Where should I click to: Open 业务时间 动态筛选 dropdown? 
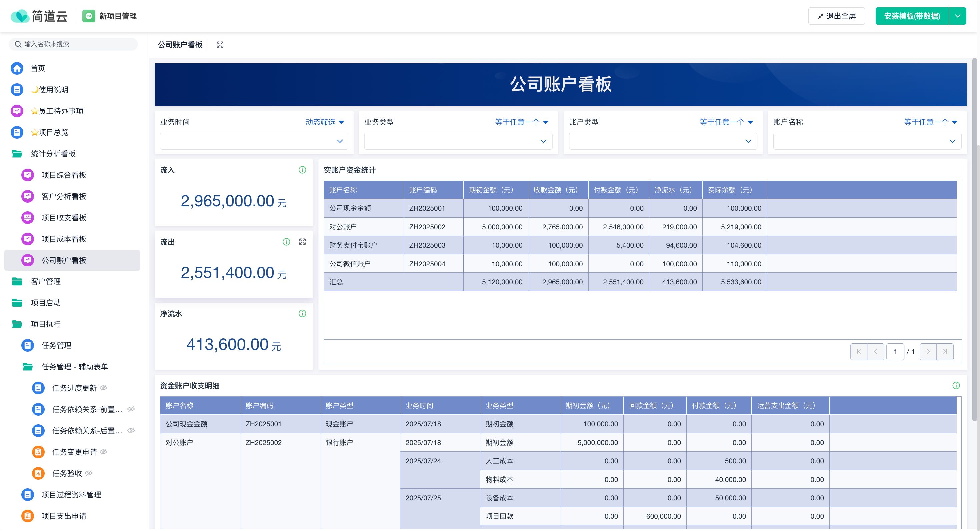325,122
